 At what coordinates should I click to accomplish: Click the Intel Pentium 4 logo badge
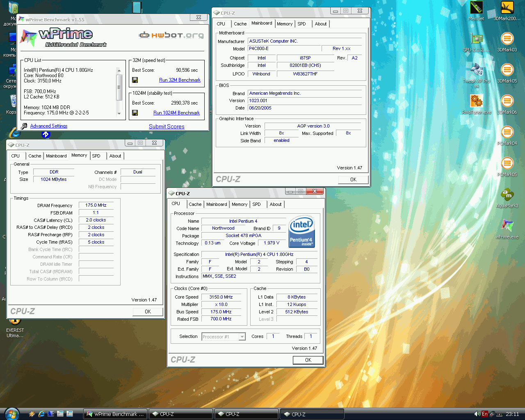coord(301,232)
